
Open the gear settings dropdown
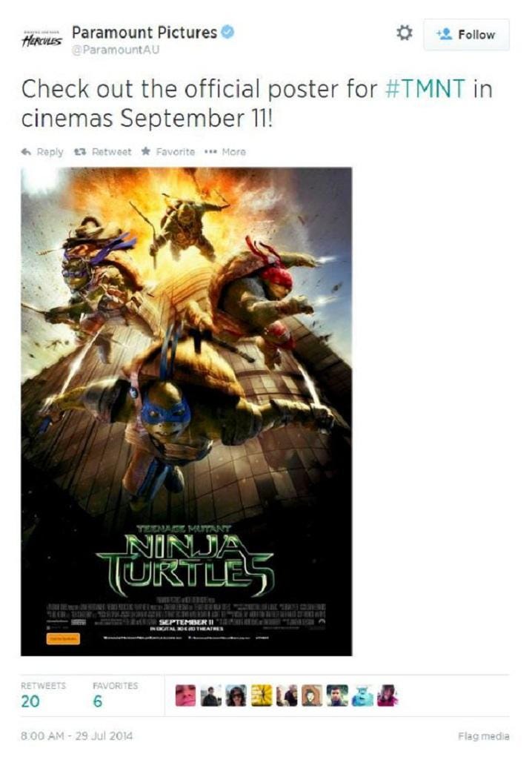(404, 33)
